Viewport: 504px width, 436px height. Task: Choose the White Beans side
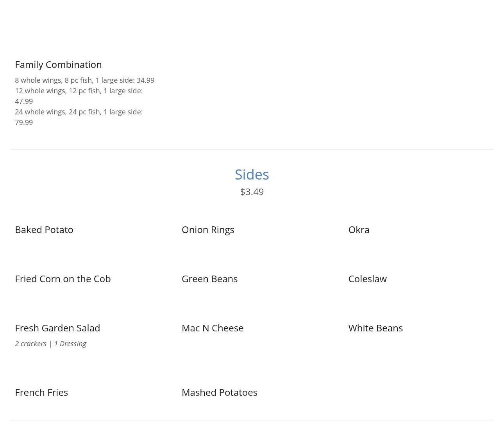click(x=375, y=328)
